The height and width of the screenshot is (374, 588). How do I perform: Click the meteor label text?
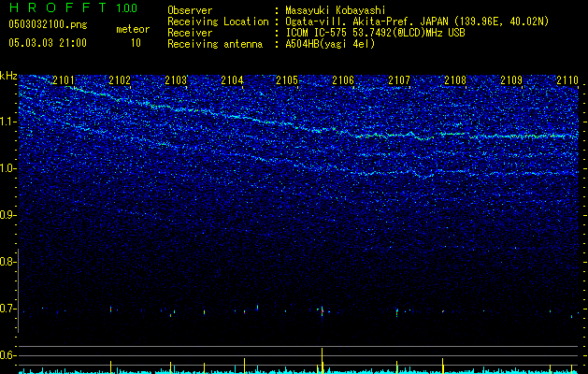(132, 29)
